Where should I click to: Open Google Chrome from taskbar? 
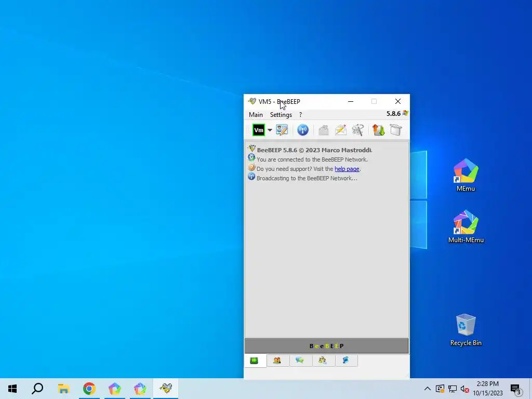point(89,389)
